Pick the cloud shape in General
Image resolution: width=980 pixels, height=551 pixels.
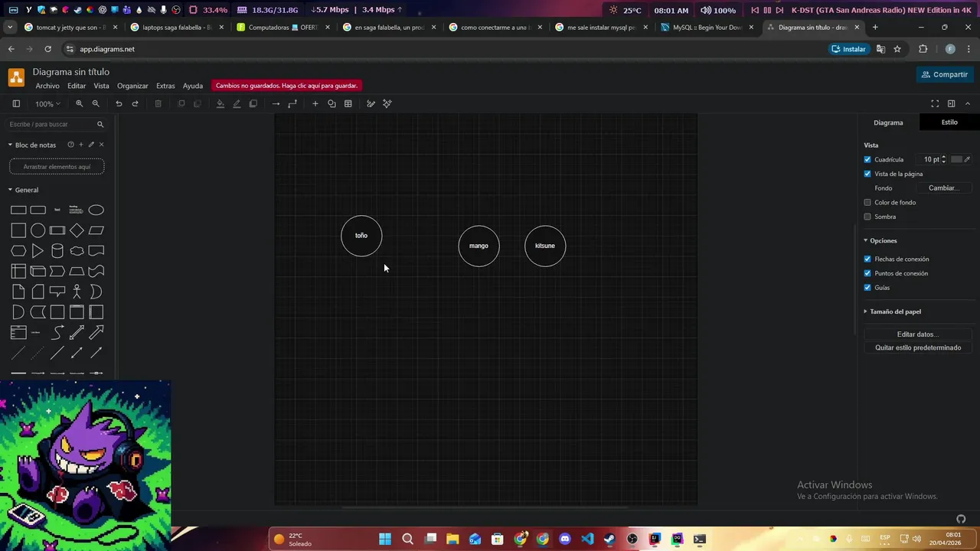click(77, 251)
